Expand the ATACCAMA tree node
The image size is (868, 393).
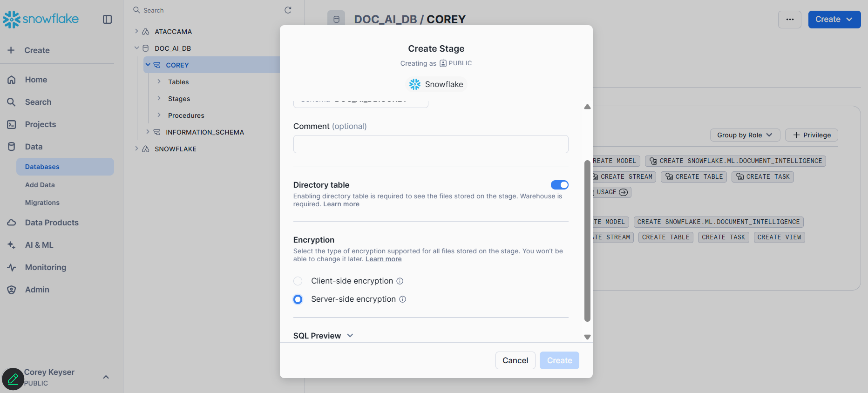[x=136, y=31]
